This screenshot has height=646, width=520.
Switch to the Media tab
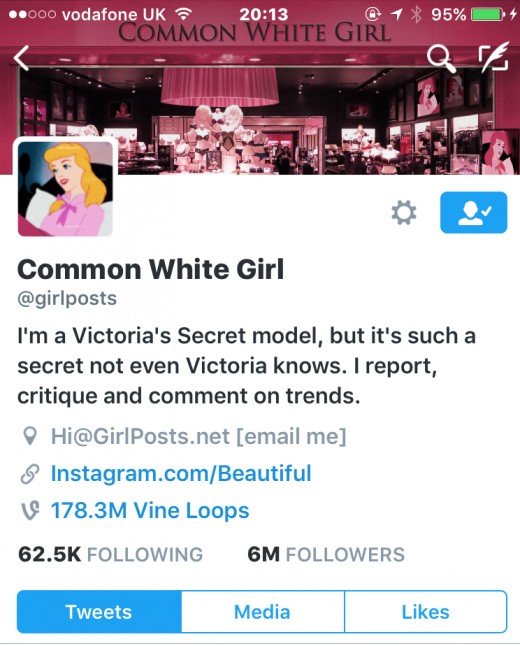[x=262, y=612]
